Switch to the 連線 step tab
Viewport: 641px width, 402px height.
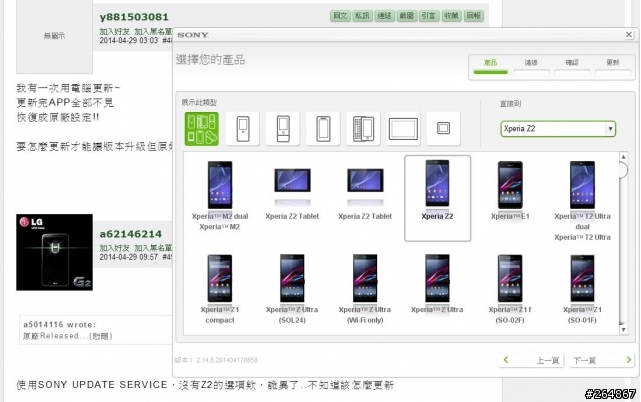coord(531,66)
